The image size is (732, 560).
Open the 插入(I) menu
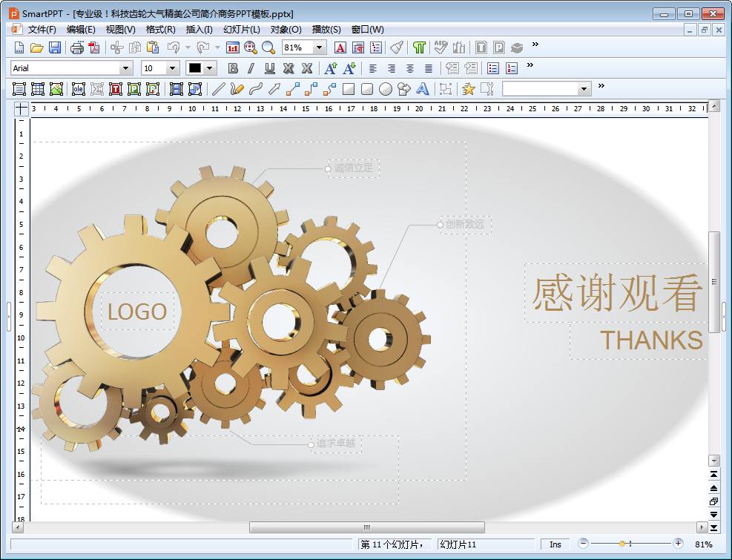(x=199, y=30)
